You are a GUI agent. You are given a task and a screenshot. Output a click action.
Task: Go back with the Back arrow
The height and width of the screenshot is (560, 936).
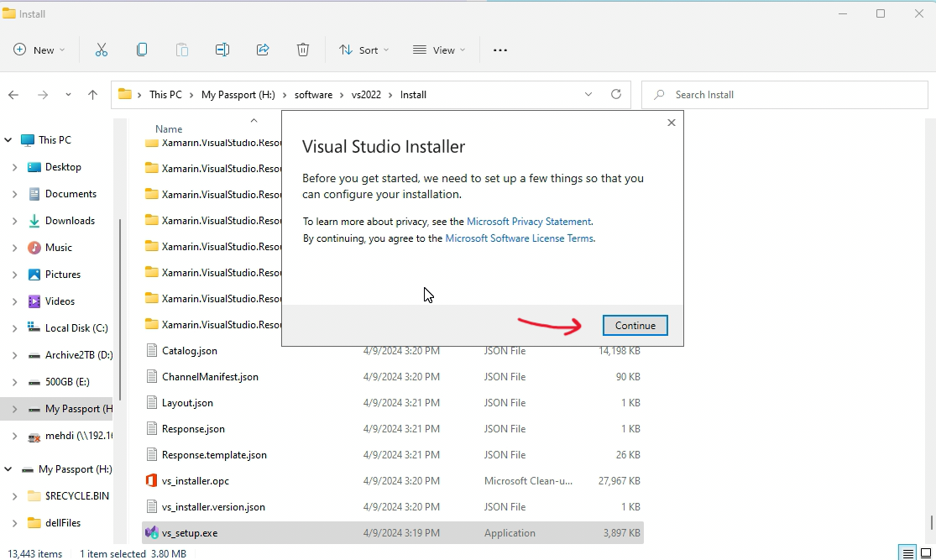coord(13,95)
